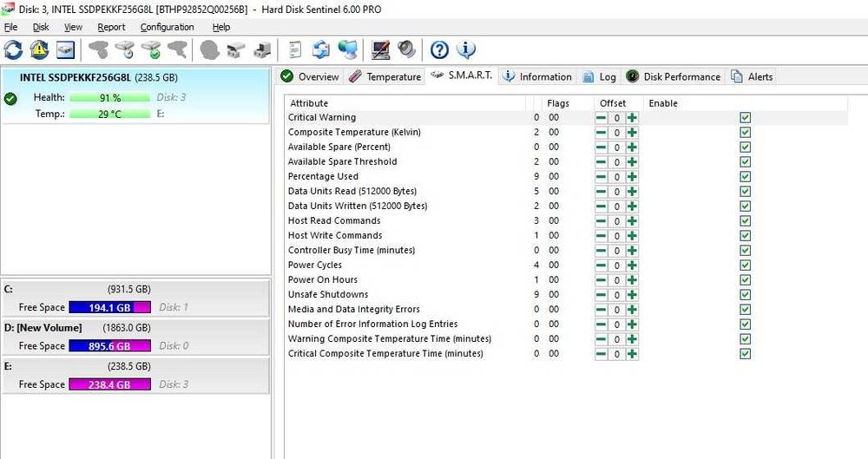The image size is (868, 459).
Task: Switch to the Overview tab
Action: click(x=310, y=76)
